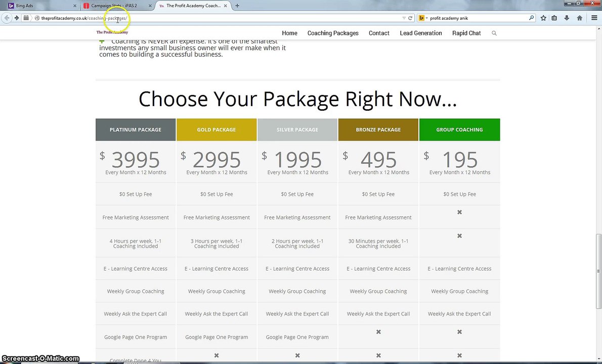The width and height of the screenshot is (602, 364).
Task: Click the 495 price figure
Action: (378, 160)
